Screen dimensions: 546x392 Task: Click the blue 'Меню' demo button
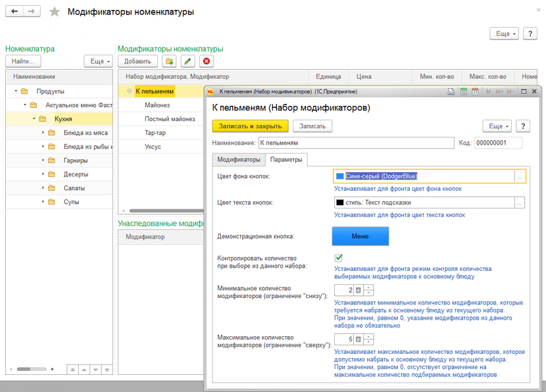click(x=360, y=236)
